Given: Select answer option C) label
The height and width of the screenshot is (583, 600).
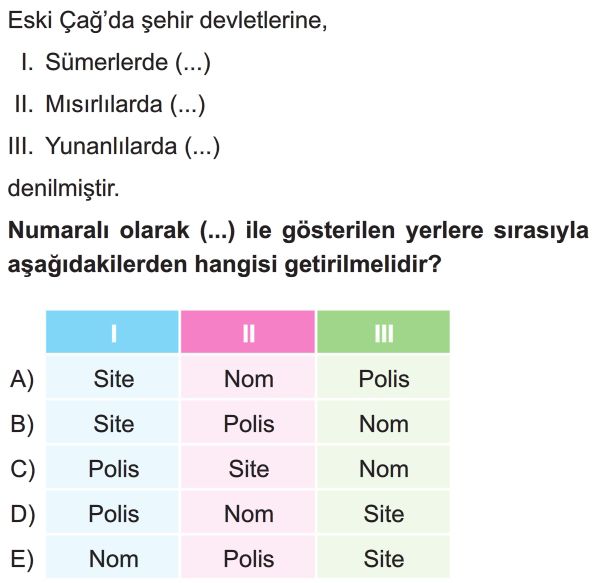Looking at the screenshot, I should [x=23, y=469].
